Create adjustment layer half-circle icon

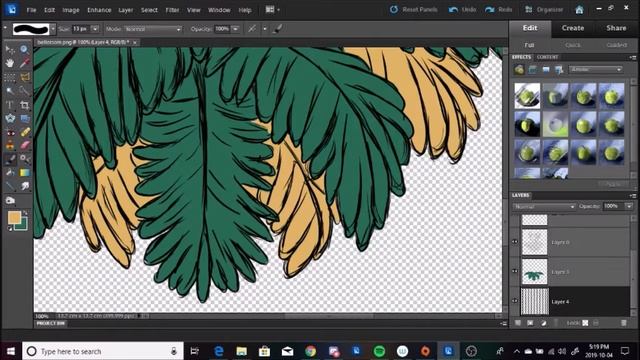coord(543,323)
